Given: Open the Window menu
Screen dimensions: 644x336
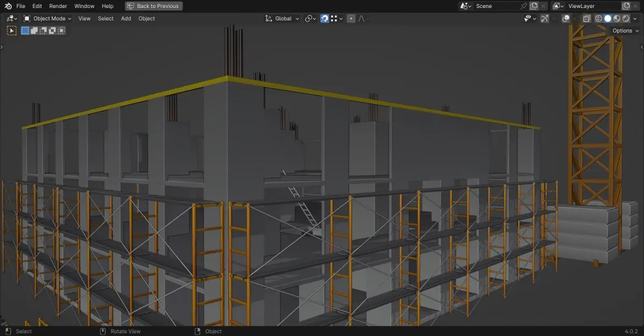Looking at the screenshot, I should pyautogui.click(x=84, y=6).
